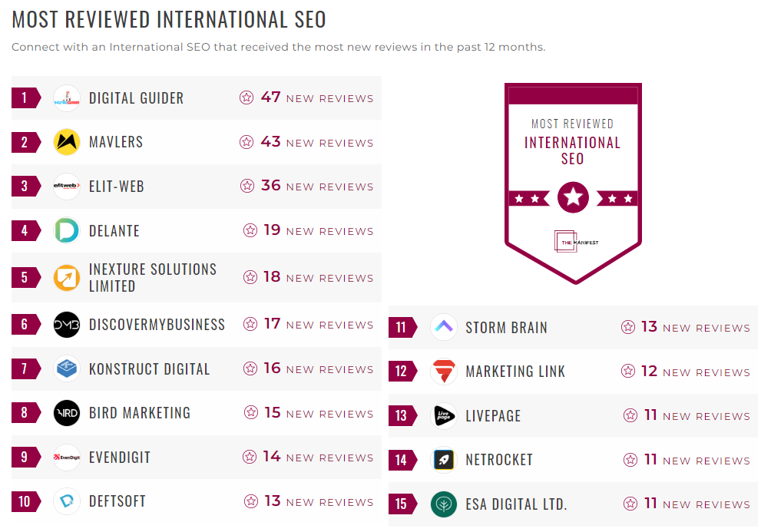Select the DiscoverMyBusiness DMB logo
This screenshot has width=761, height=532.
(67, 324)
